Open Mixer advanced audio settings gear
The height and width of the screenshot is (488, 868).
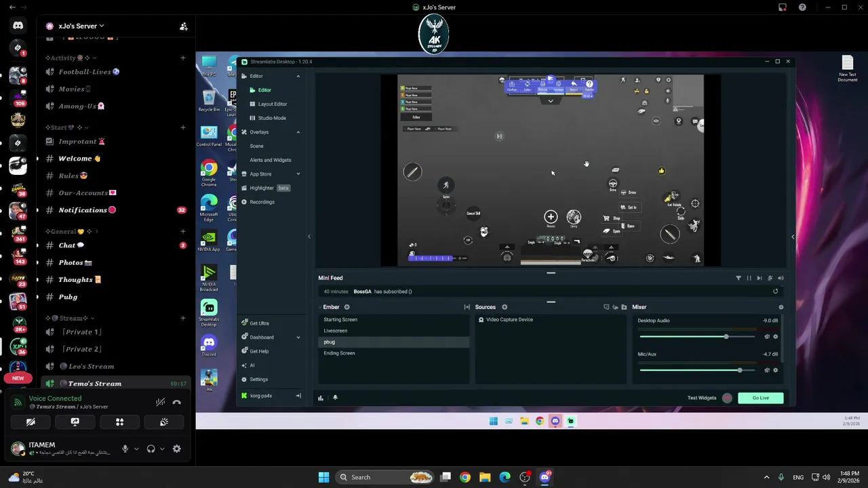tap(781, 307)
